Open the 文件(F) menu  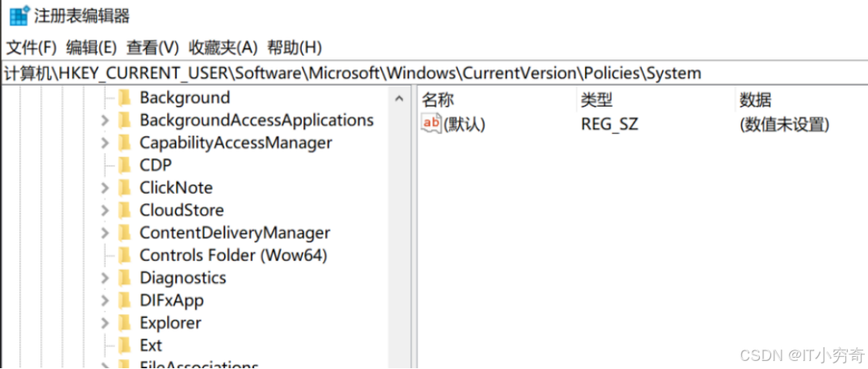[x=31, y=48]
